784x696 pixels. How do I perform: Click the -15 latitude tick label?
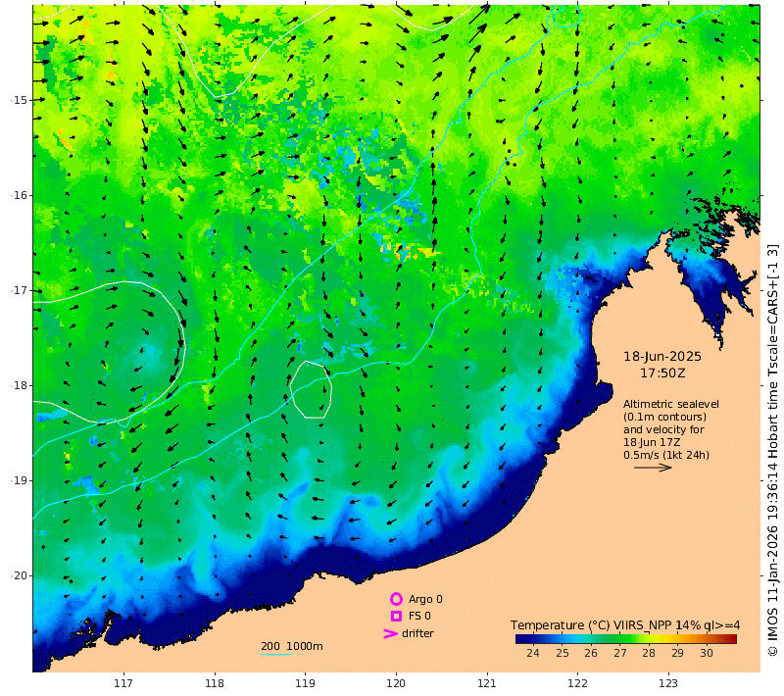coord(20,100)
